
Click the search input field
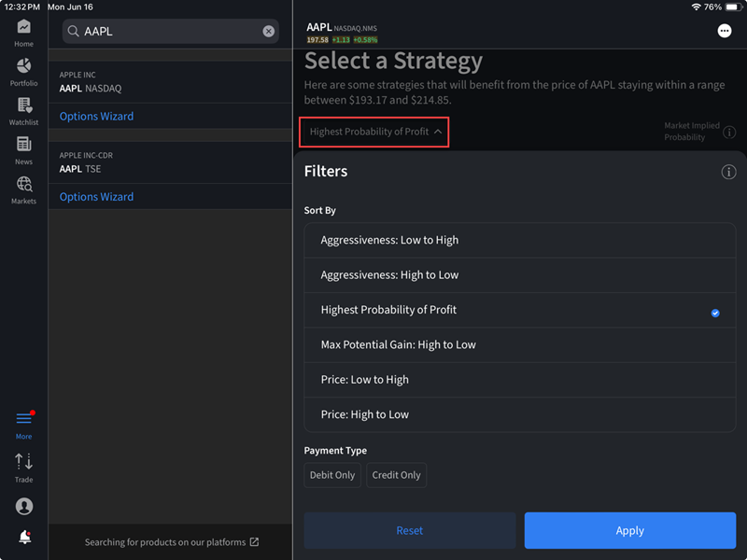point(168,31)
